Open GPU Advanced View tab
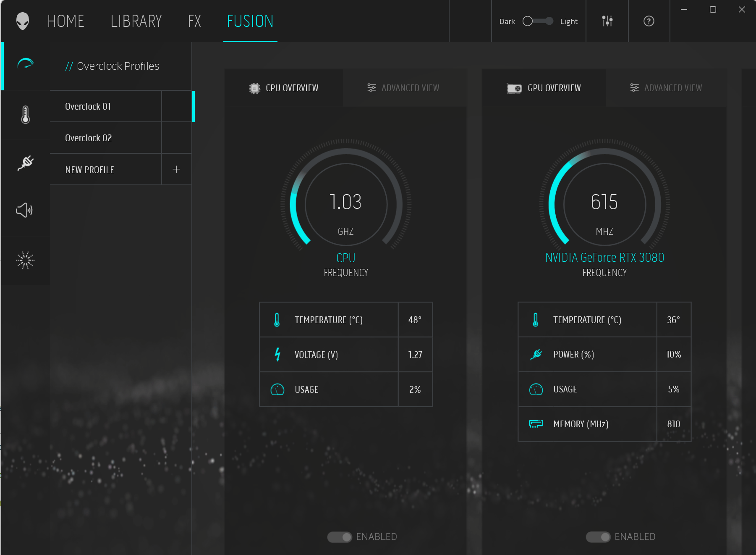The height and width of the screenshot is (555, 756). click(x=666, y=88)
